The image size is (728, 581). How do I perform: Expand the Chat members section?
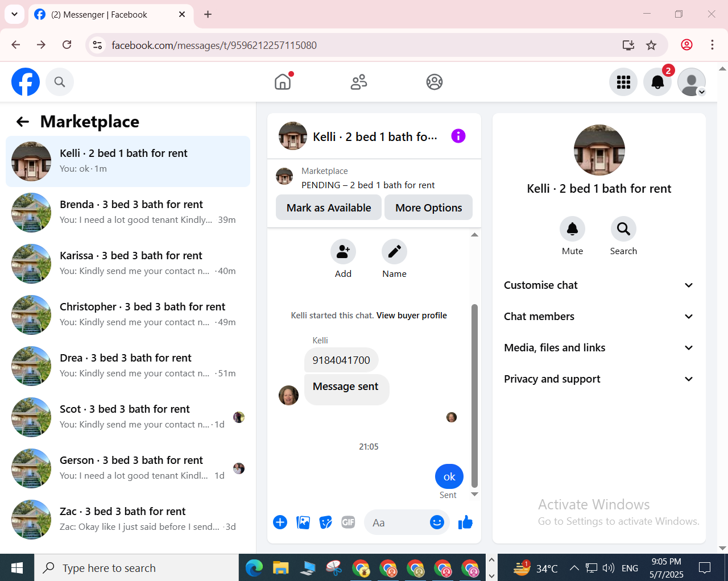[x=599, y=317]
